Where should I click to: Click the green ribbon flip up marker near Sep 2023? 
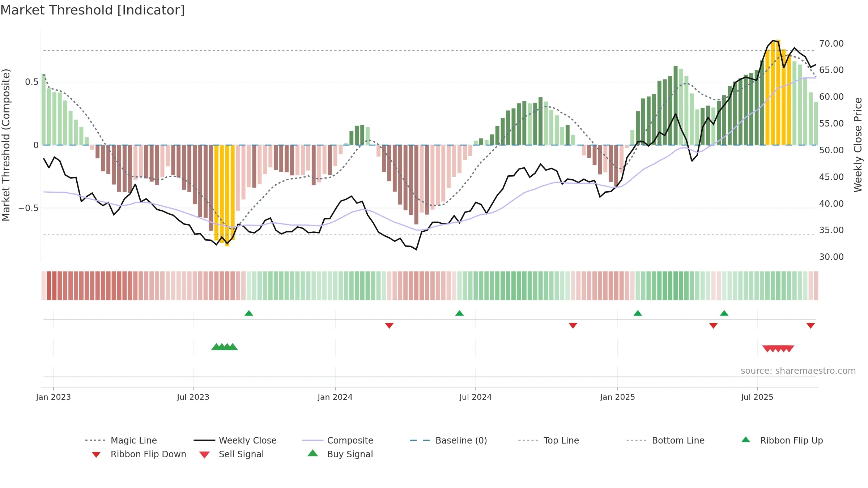point(249,313)
